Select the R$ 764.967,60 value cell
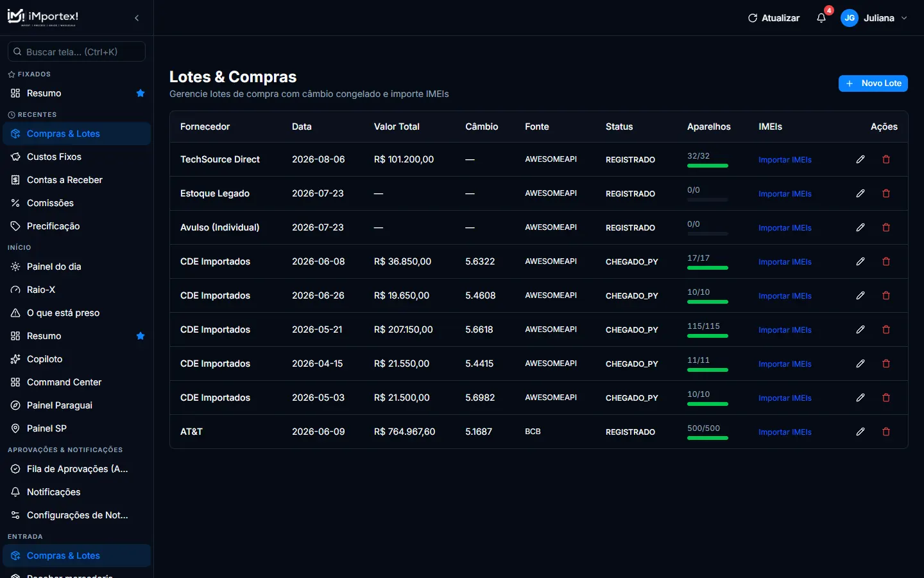The image size is (924, 578). coord(404,432)
